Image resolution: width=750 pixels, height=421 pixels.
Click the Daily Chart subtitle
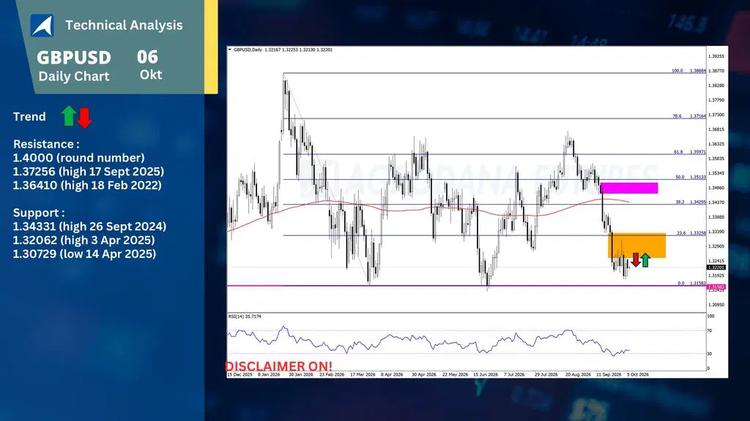point(74,77)
